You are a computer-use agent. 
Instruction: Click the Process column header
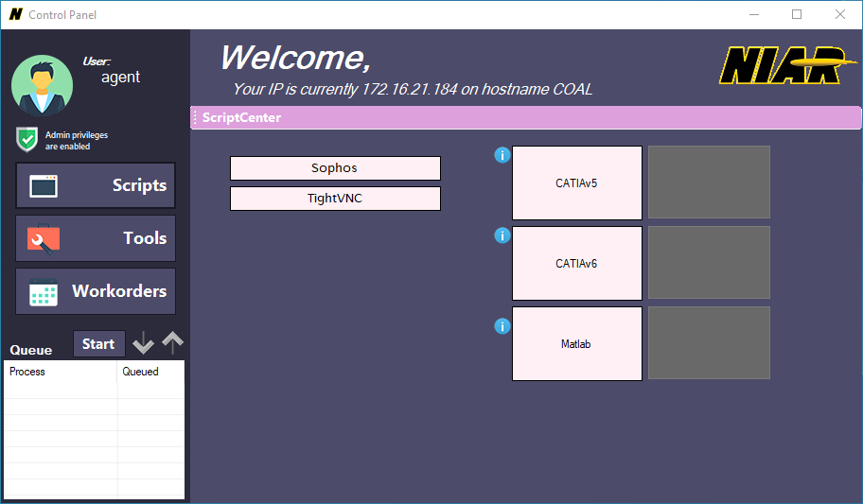61,372
